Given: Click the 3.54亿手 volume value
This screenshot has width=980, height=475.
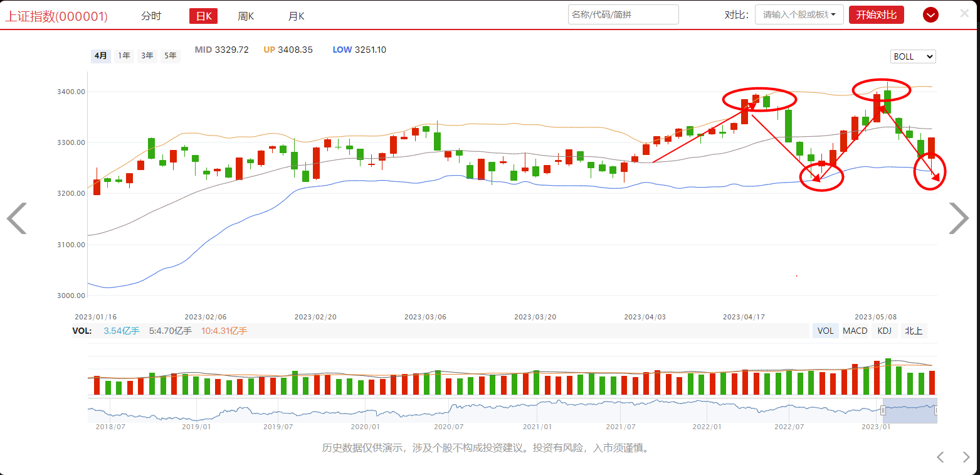Looking at the screenshot, I should [x=122, y=331].
